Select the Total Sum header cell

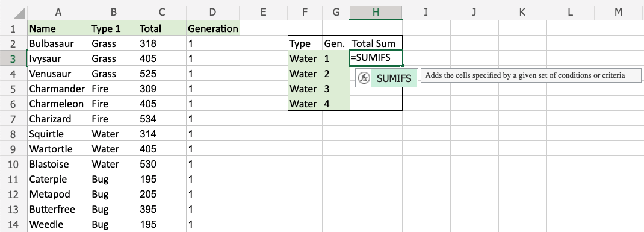[x=376, y=43]
